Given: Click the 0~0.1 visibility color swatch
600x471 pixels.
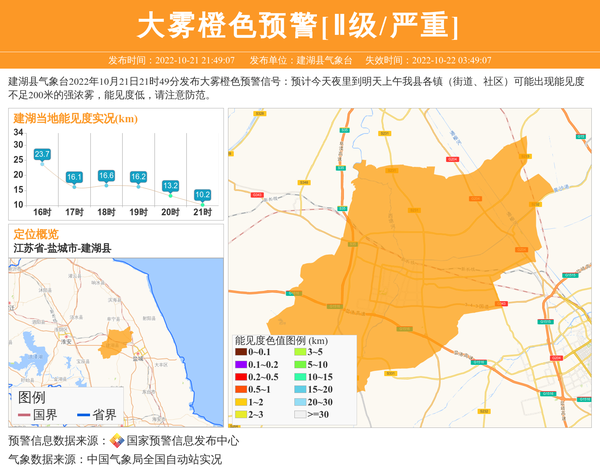Looking at the screenshot, I should tap(241, 352).
